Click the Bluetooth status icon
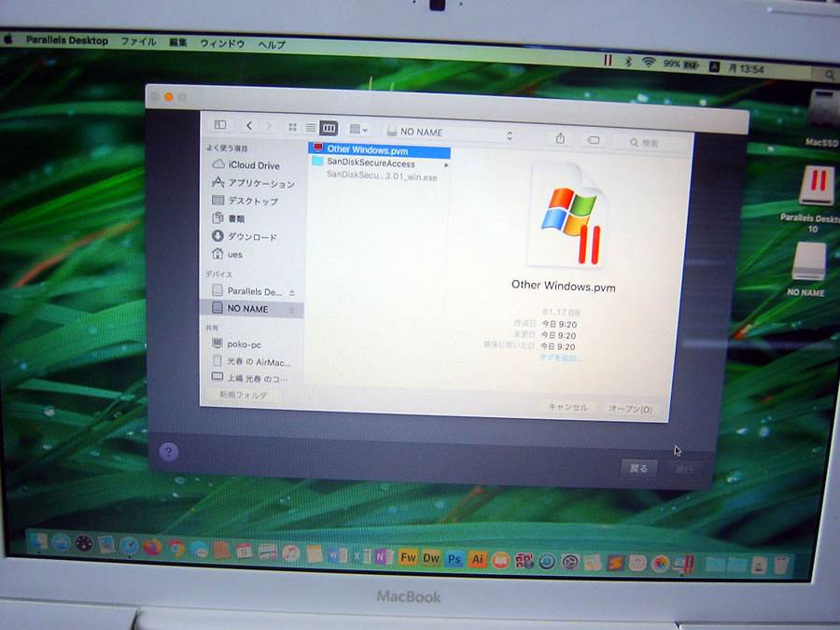 pos(628,62)
